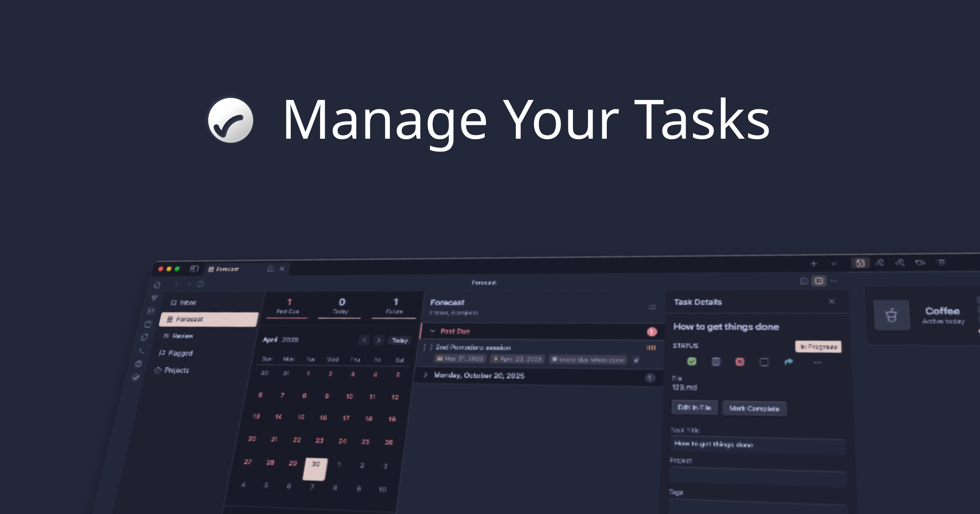This screenshot has width=980, height=514.
Task: Click the file name '123.md'
Action: [x=684, y=387]
